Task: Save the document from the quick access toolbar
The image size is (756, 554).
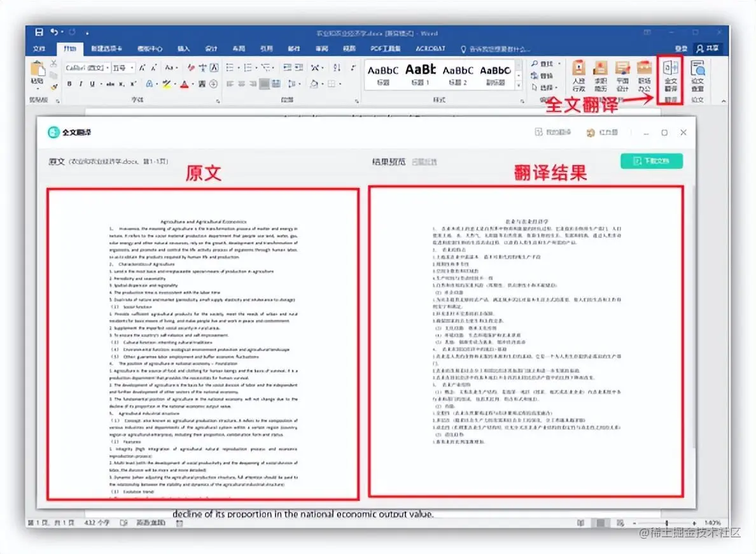Action: tap(39, 32)
